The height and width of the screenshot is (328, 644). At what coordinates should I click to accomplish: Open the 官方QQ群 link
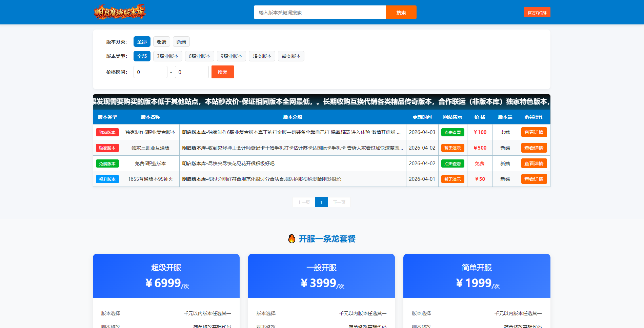(x=537, y=12)
